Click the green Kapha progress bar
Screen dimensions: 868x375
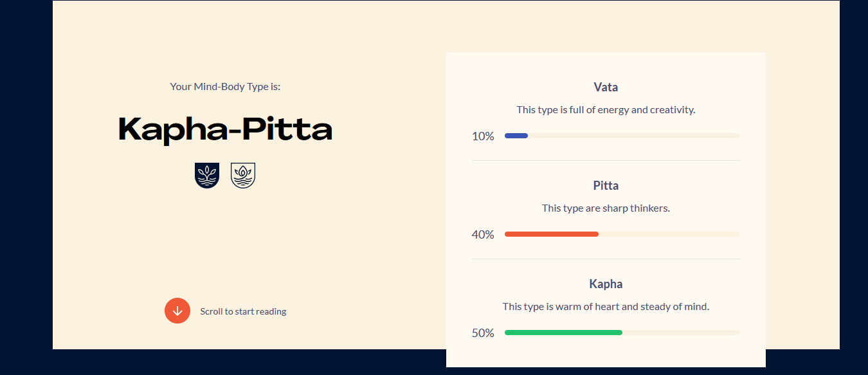click(x=563, y=333)
